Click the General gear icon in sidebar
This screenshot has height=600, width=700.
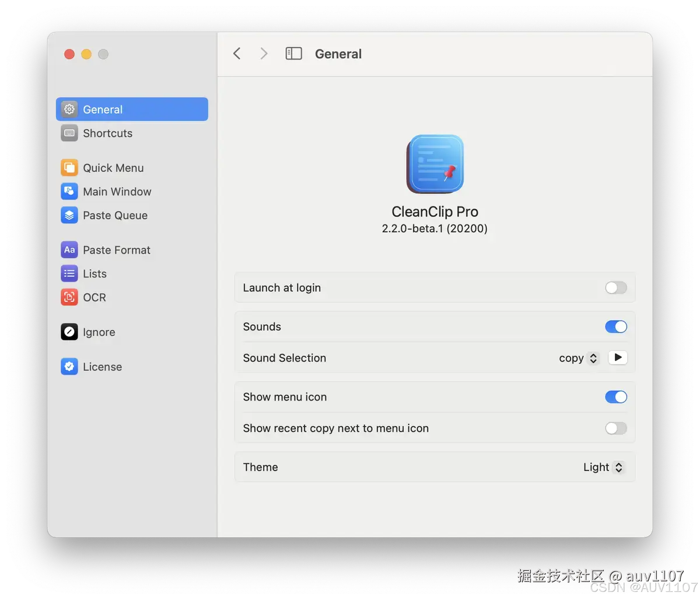69,109
